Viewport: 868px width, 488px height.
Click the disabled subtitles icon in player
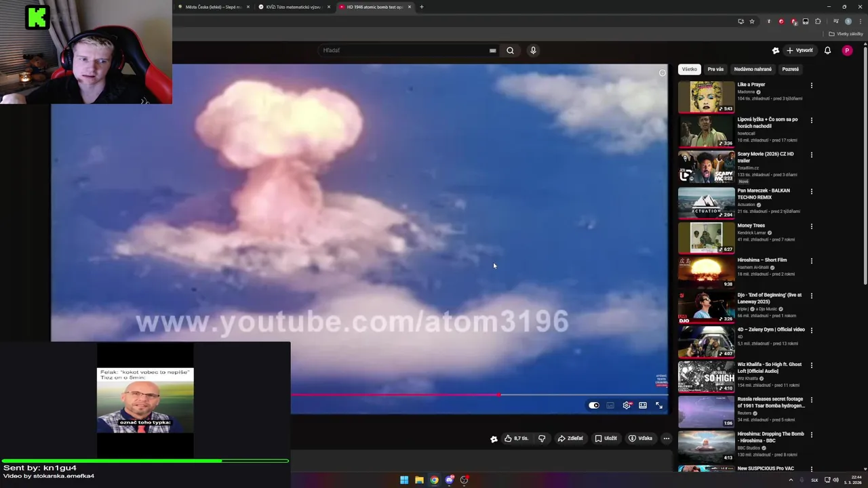pos(610,405)
